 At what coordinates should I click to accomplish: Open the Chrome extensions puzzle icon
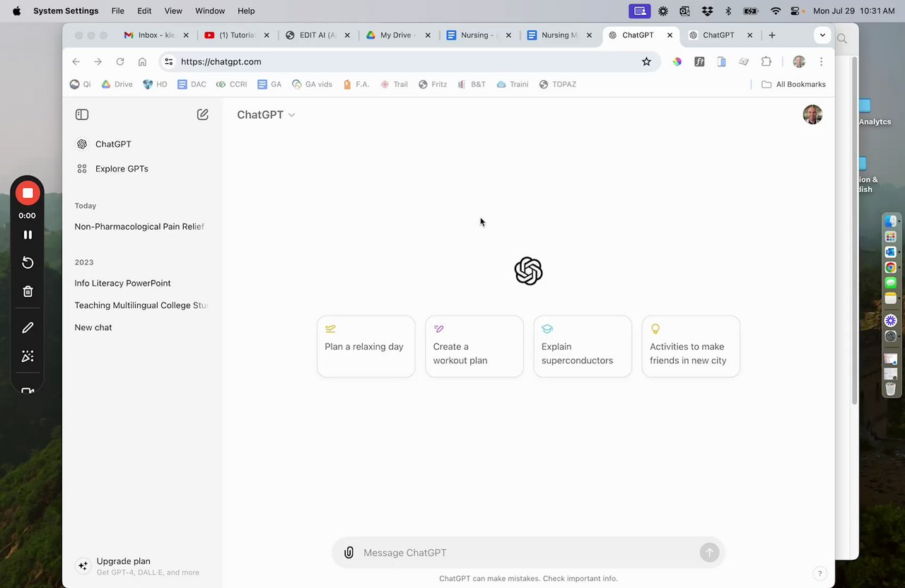click(x=766, y=61)
